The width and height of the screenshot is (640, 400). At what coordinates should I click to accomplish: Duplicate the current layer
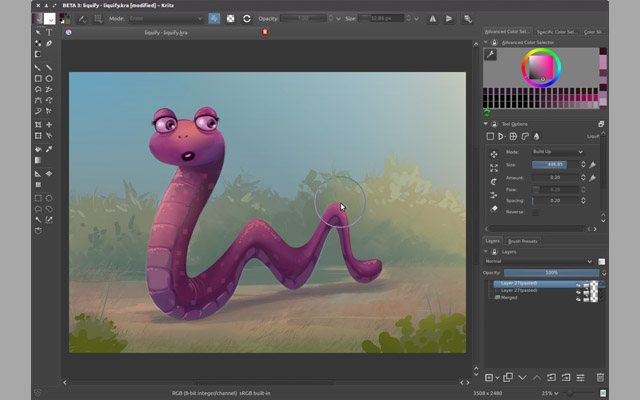[508, 378]
